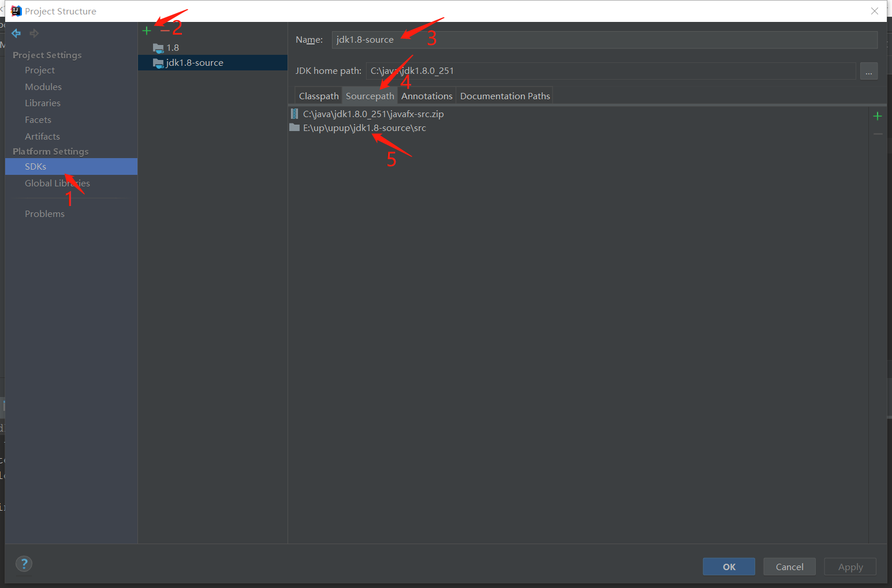The height and width of the screenshot is (588, 892).
Task: Click the javafx-src.zip archive icon
Action: pyautogui.click(x=294, y=114)
